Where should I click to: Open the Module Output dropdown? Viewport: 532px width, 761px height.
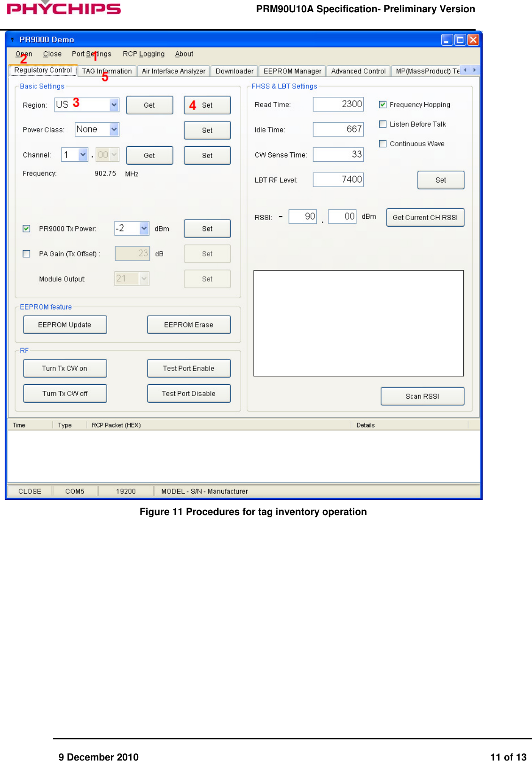point(144,279)
